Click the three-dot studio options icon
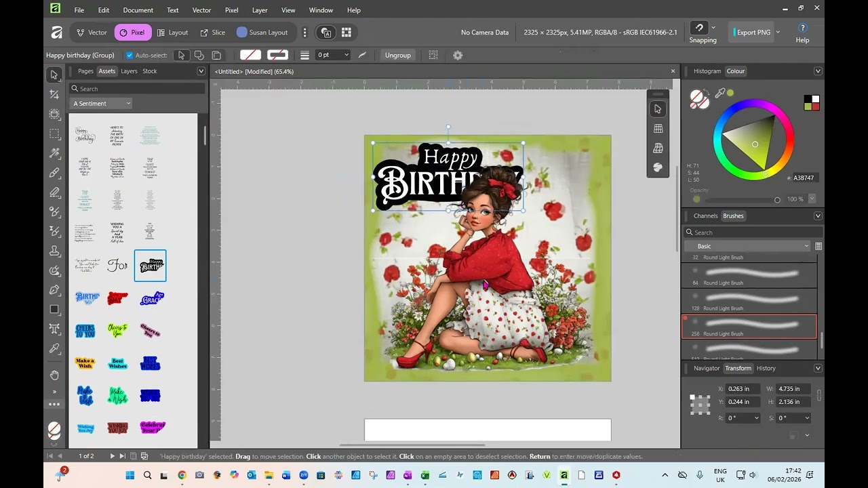 (304, 33)
